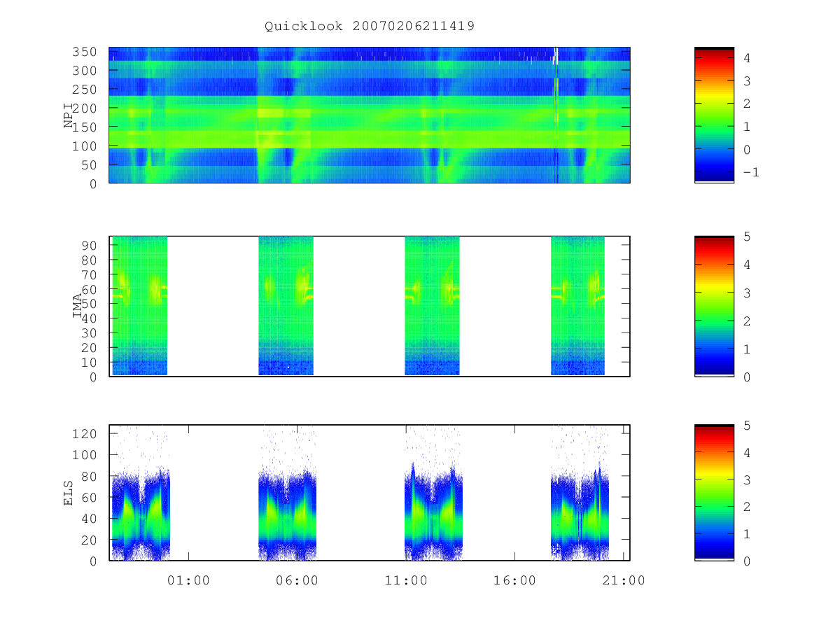Click the 21:00 time tick label
The height and width of the screenshot is (630, 840).
[624, 580]
